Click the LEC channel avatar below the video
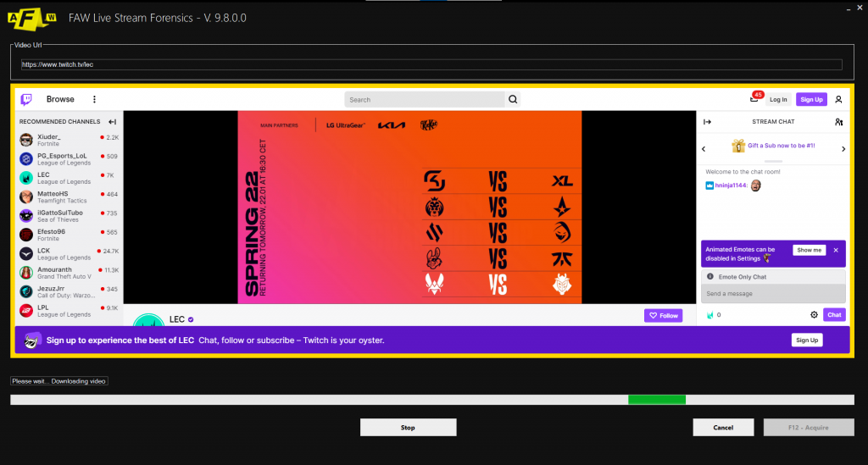This screenshot has width=868, height=465. (148, 319)
